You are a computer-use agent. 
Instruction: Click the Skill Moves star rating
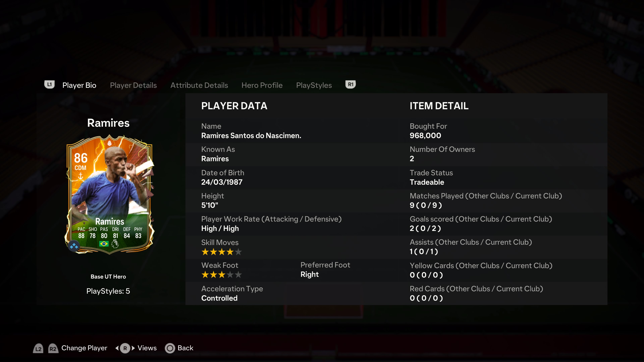tap(222, 252)
